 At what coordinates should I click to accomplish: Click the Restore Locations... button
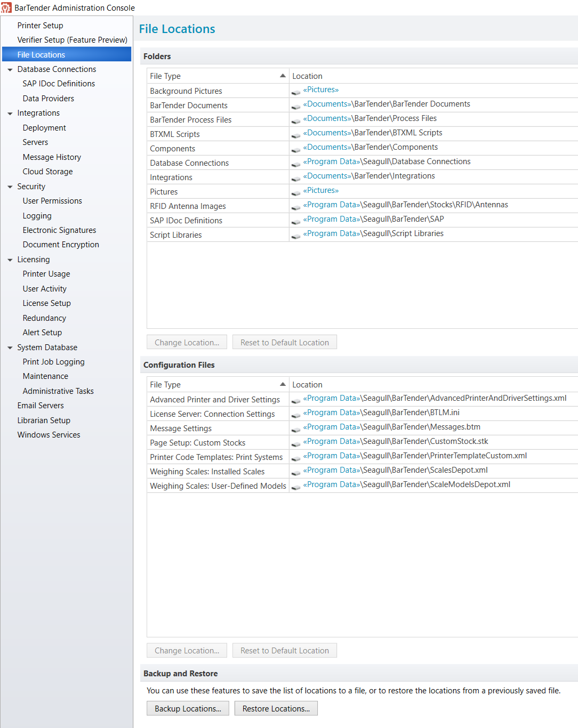(276, 708)
